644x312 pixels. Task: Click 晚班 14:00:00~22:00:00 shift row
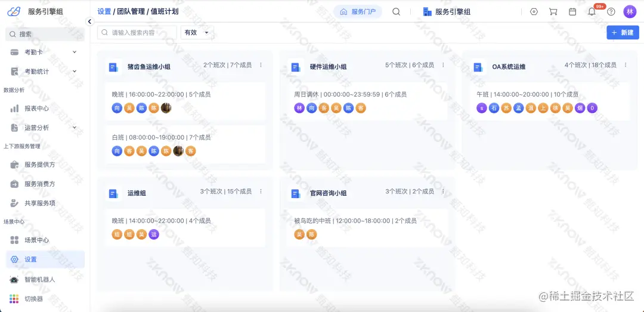(185, 228)
